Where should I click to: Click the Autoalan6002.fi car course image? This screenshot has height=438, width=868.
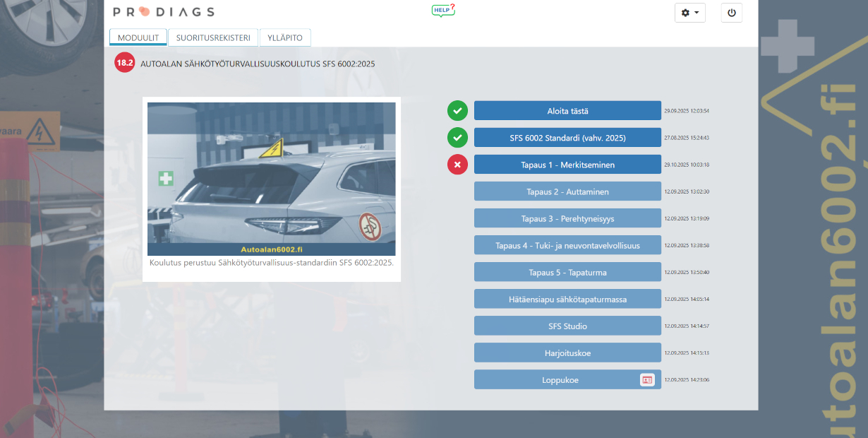272,179
